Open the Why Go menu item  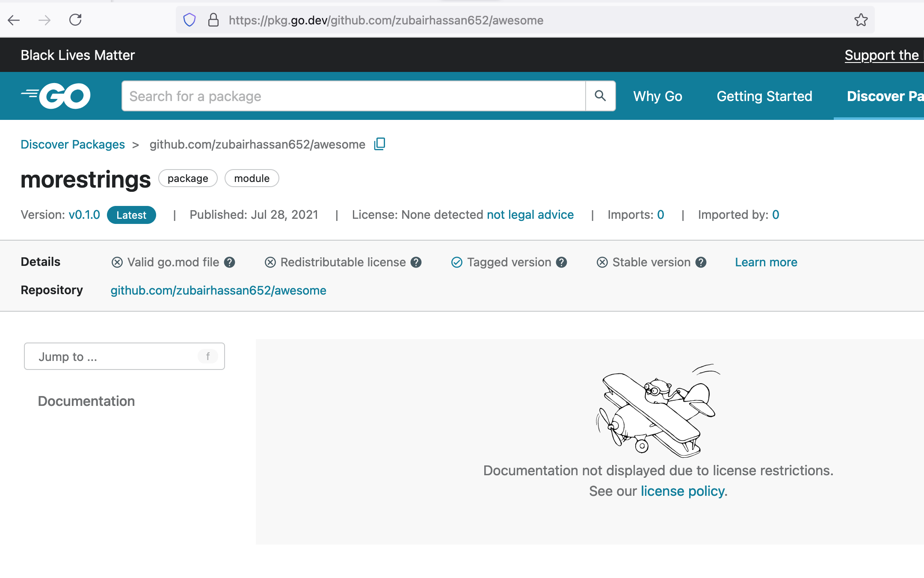coord(657,96)
